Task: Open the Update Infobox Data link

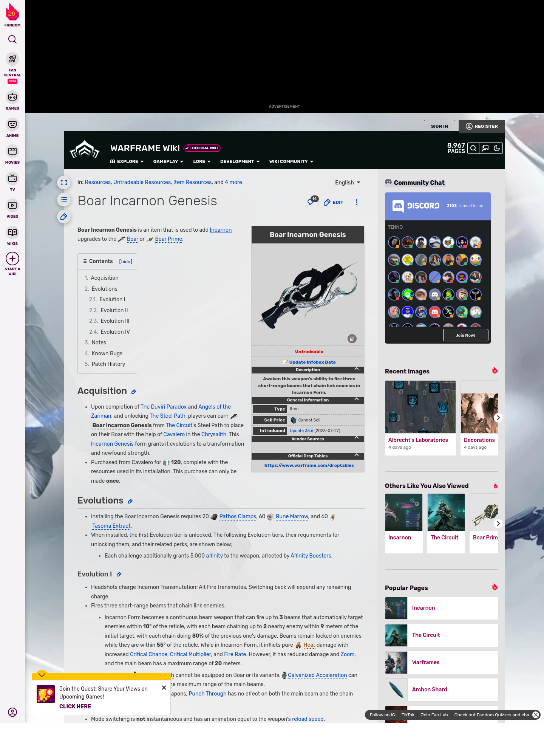Action: tap(312, 362)
